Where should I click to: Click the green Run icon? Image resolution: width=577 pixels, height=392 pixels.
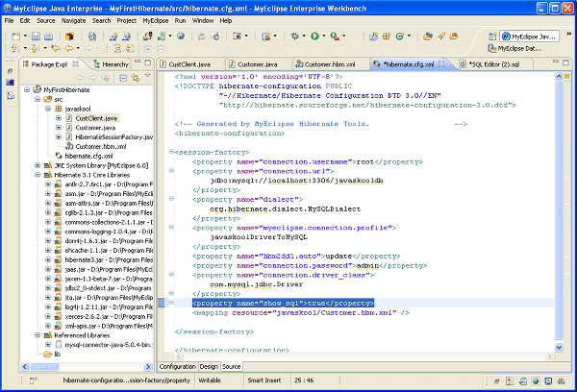point(314,37)
